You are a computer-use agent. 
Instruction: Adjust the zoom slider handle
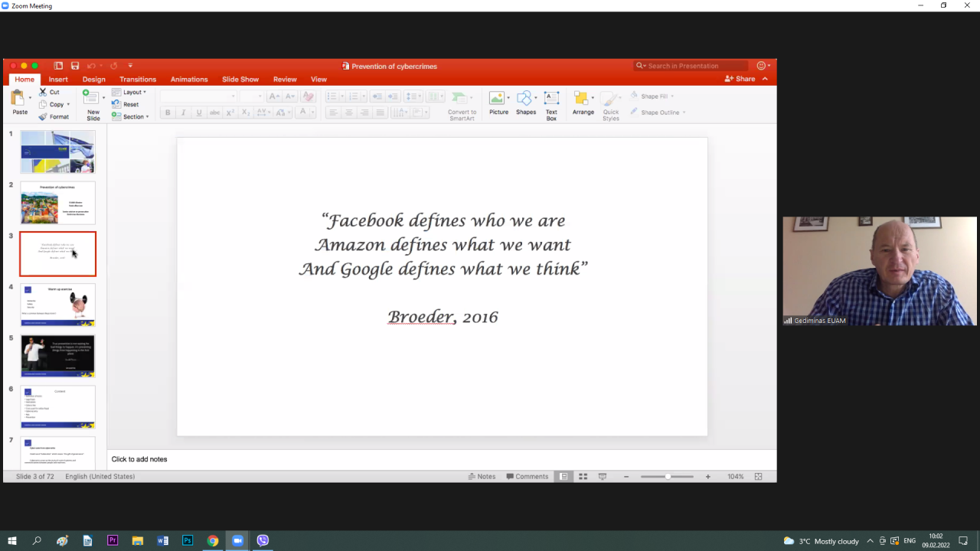(668, 477)
